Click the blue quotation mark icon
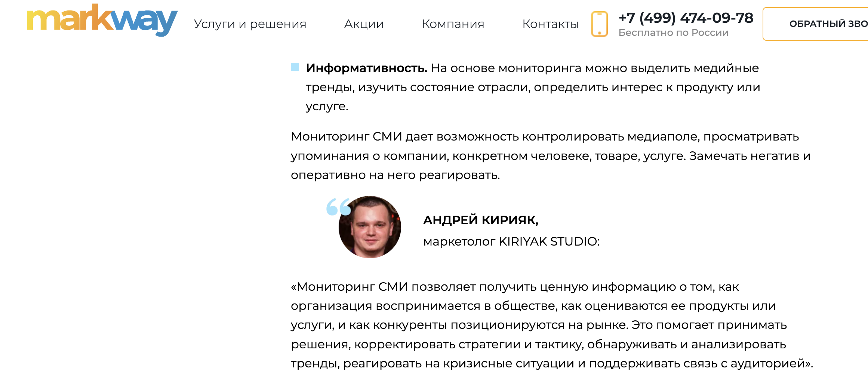This screenshot has height=379, width=868. click(x=338, y=207)
